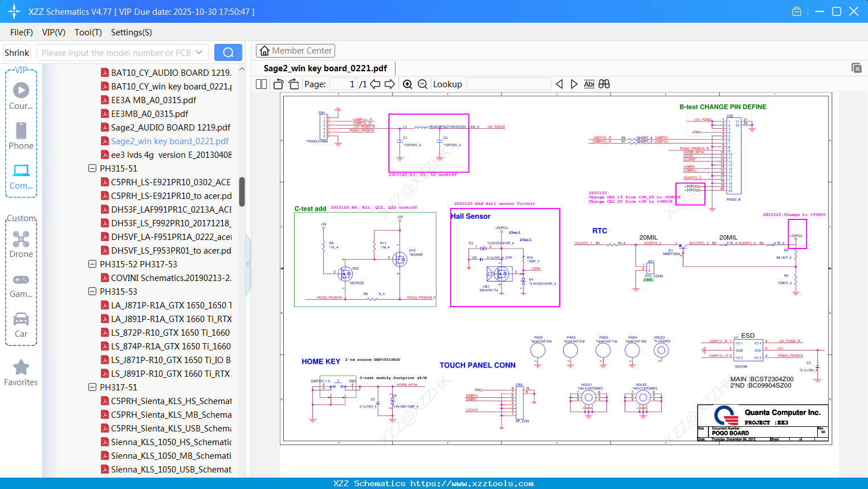868x489 pixels.
Task: Open the Settings(S) menu
Action: [131, 32]
